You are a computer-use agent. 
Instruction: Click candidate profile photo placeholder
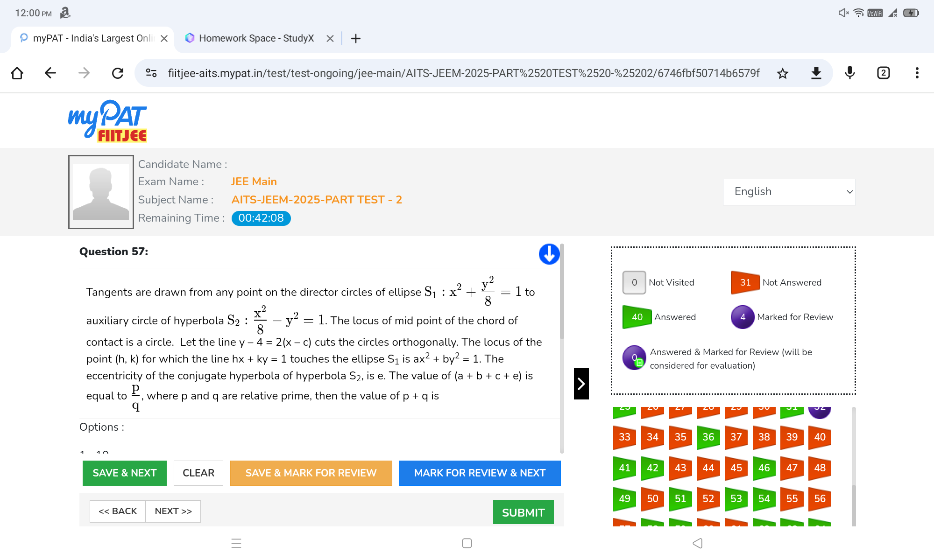click(101, 192)
